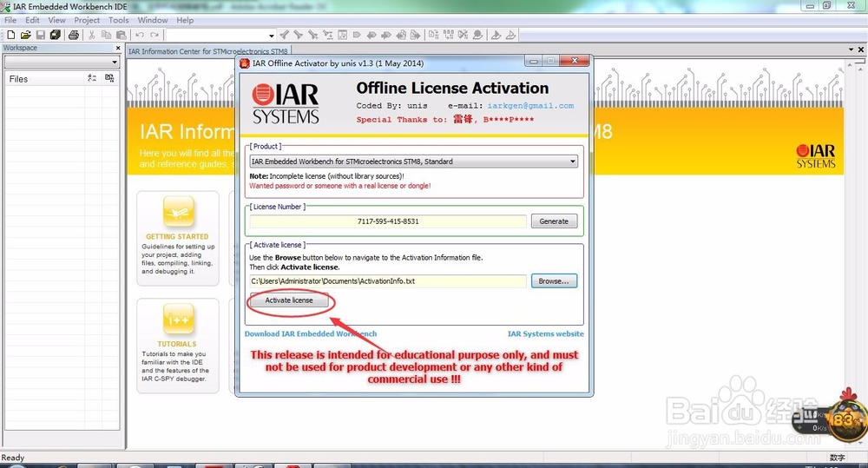Click the Tutorials icon card
The width and height of the screenshot is (868, 468).
point(178,319)
